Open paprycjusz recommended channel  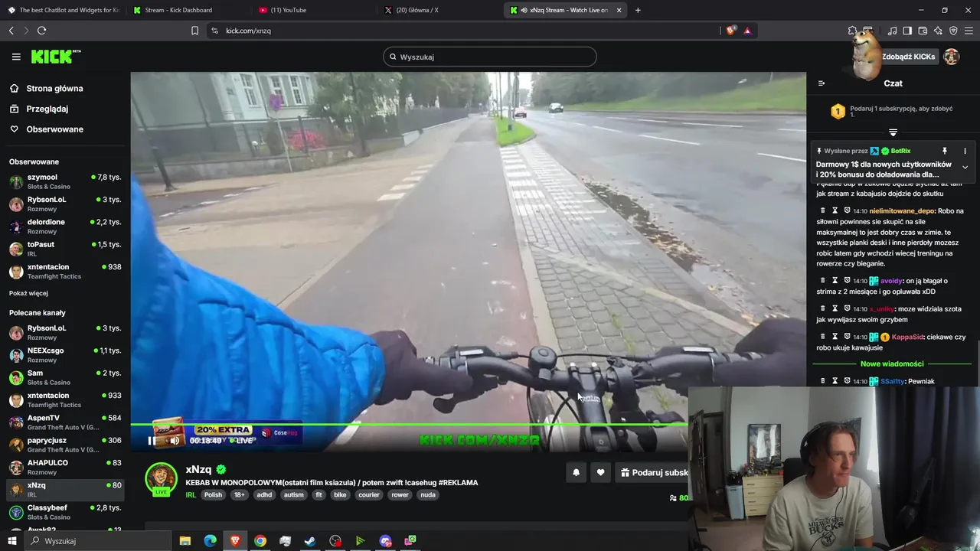pyautogui.click(x=65, y=445)
